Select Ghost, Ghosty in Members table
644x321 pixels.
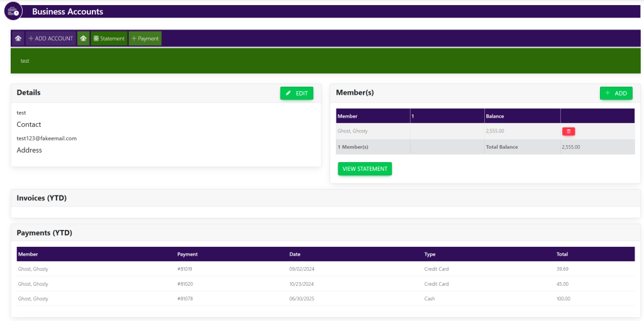tap(352, 131)
